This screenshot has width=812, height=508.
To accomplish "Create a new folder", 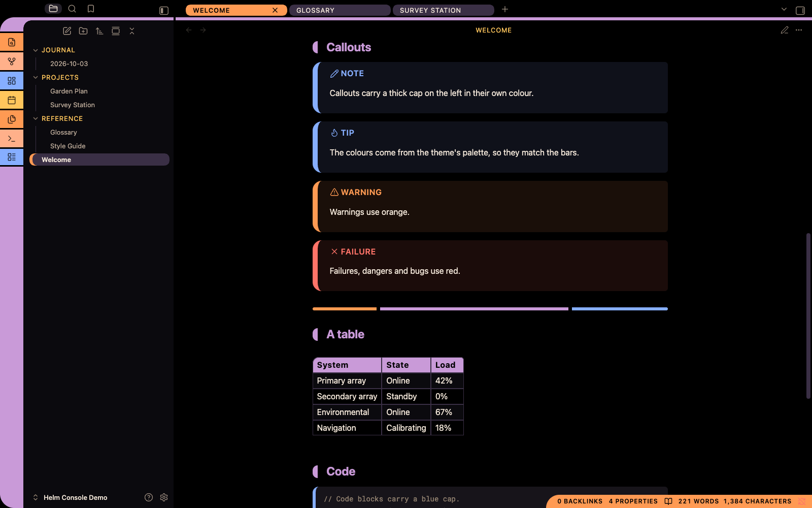I will [83, 31].
